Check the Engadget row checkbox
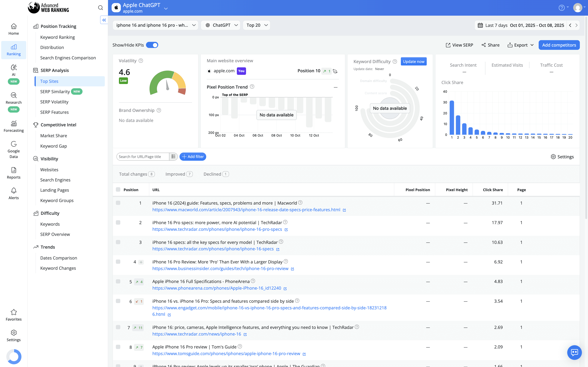588x367 pixels. click(x=118, y=301)
